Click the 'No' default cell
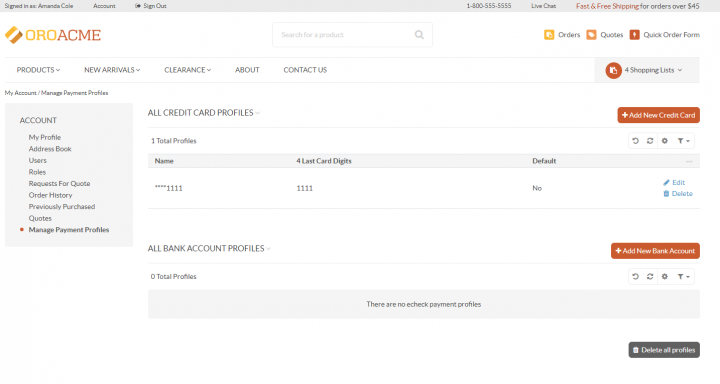720x384 pixels. (537, 188)
